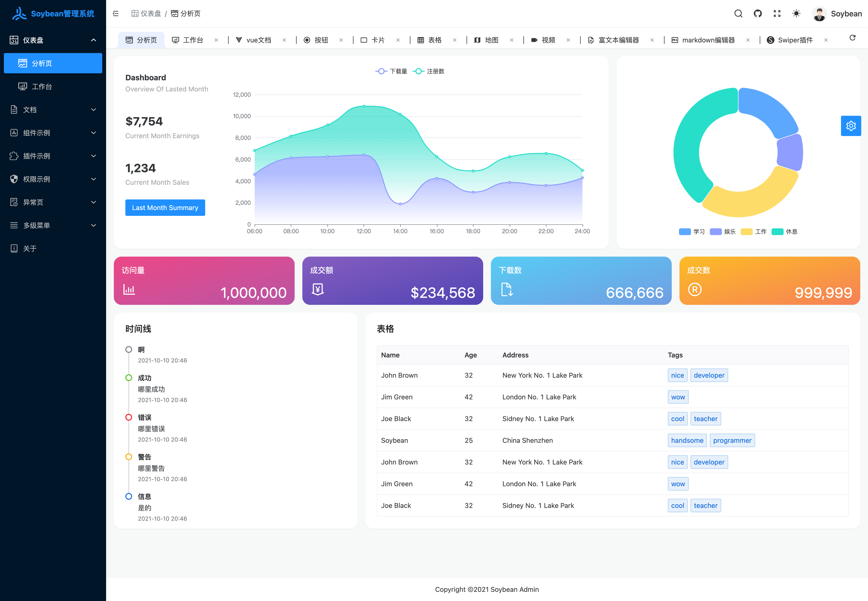The height and width of the screenshot is (601, 868).
Task: Click the search magnifier icon
Action: pos(738,14)
